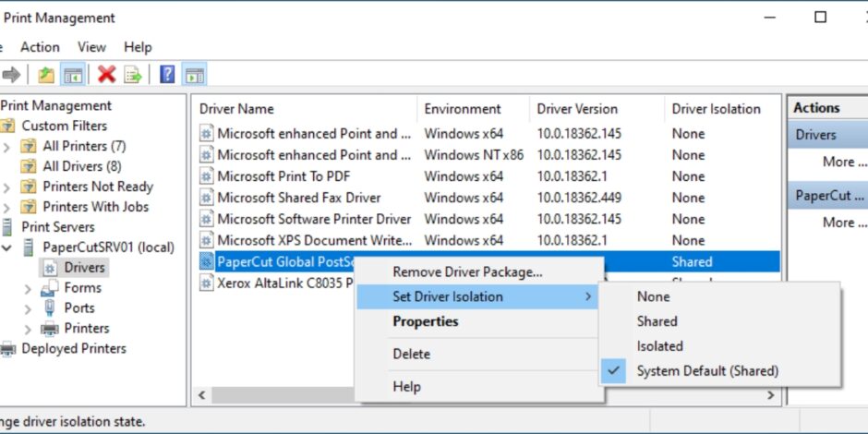Image resolution: width=868 pixels, height=434 pixels.
Task: Toggle the Show/Hide Action Pane icon
Action: pos(194,75)
